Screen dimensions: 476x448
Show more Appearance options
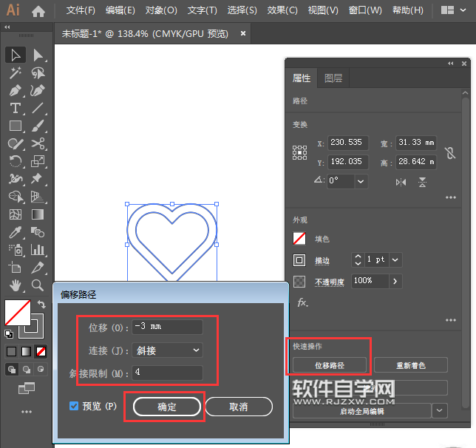(451, 320)
